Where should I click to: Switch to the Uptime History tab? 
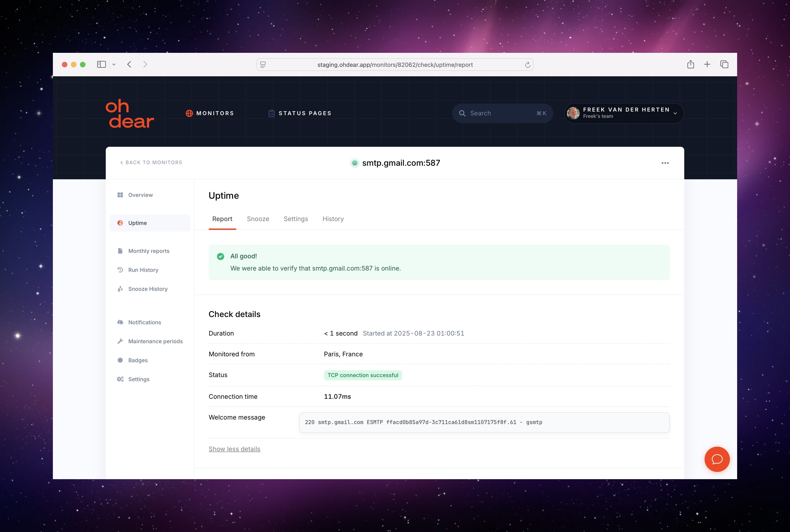[333, 219]
